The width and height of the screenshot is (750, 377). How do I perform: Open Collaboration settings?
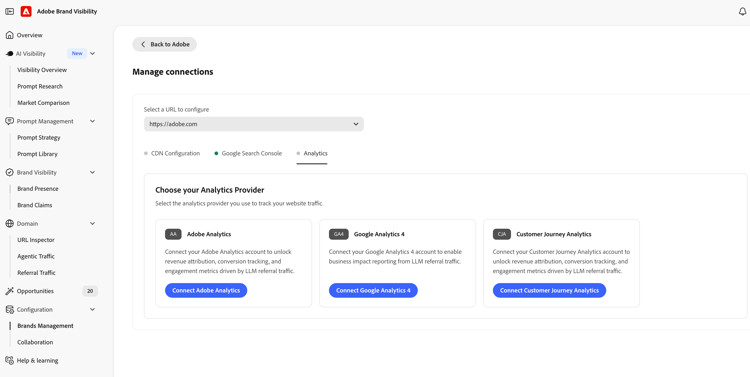(35, 342)
